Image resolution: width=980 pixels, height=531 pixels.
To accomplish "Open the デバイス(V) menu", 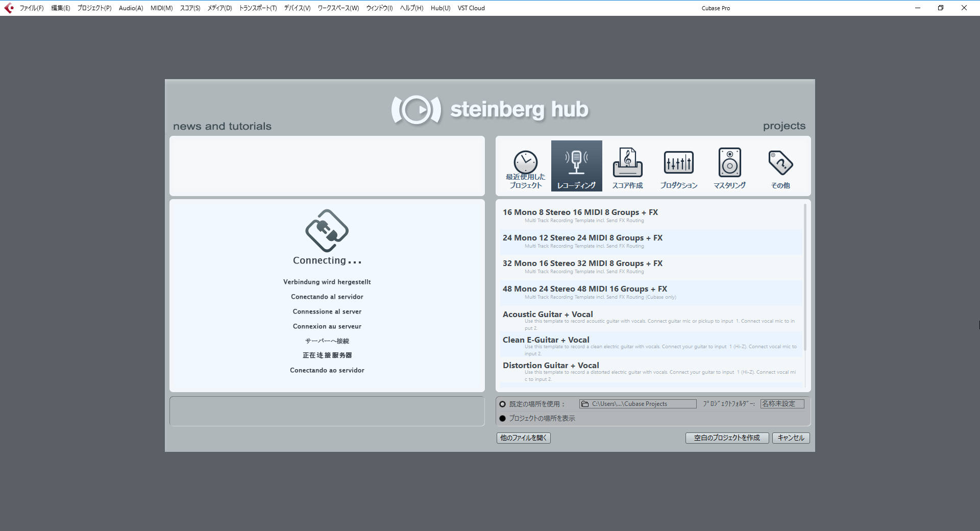I will tap(297, 8).
